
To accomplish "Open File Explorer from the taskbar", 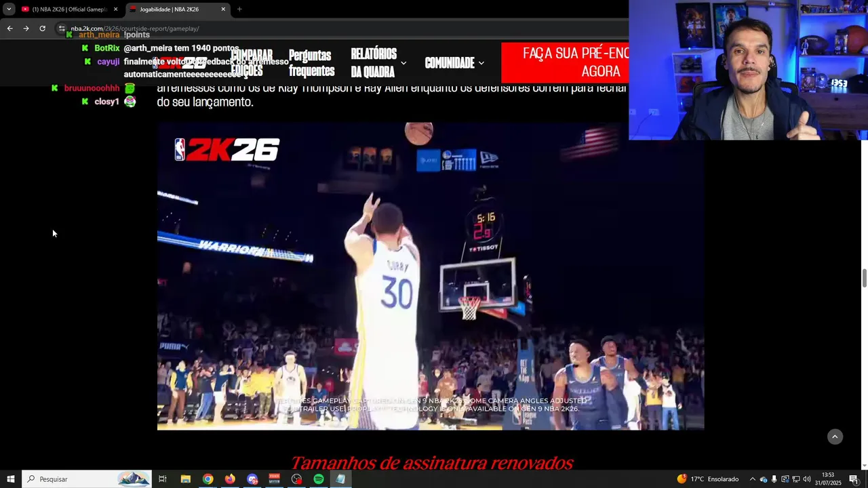I will (185, 479).
